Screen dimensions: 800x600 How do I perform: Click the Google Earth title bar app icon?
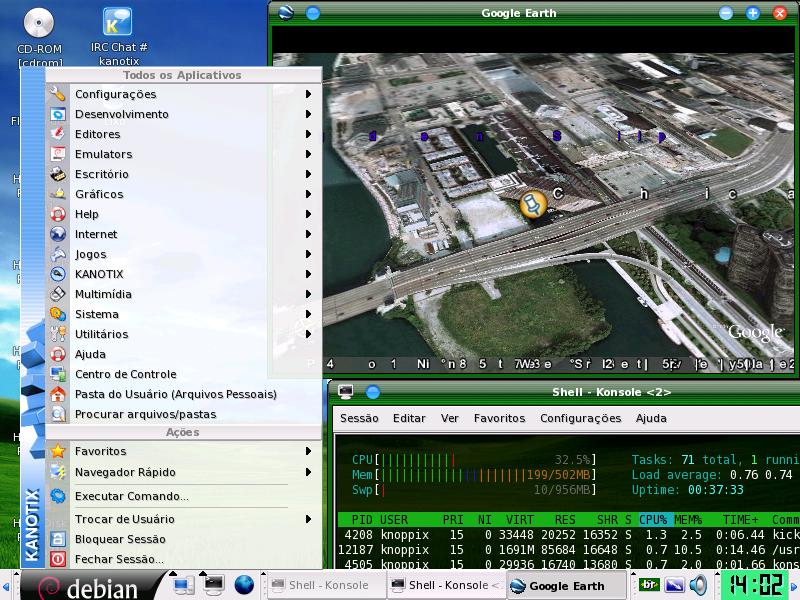286,13
